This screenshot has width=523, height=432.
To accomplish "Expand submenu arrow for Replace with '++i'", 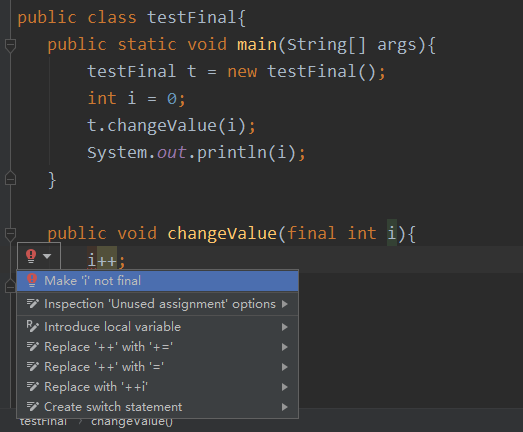I will (x=285, y=387).
